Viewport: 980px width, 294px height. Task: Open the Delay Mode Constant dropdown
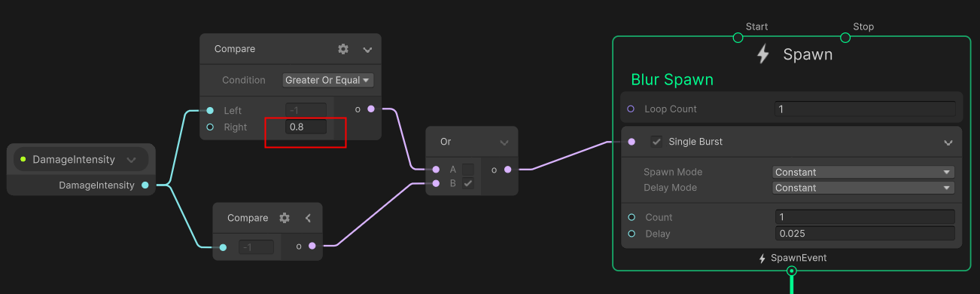pos(864,188)
